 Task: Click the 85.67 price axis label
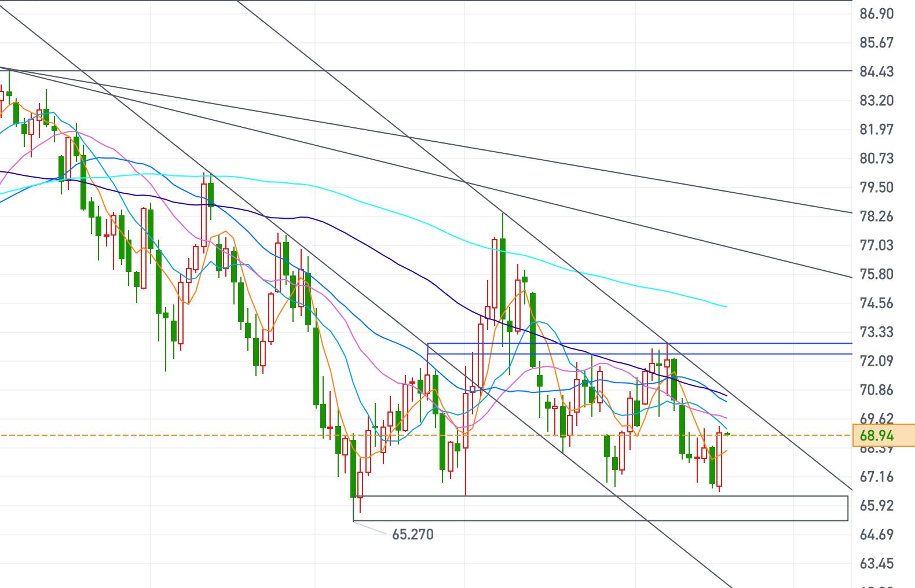point(876,43)
